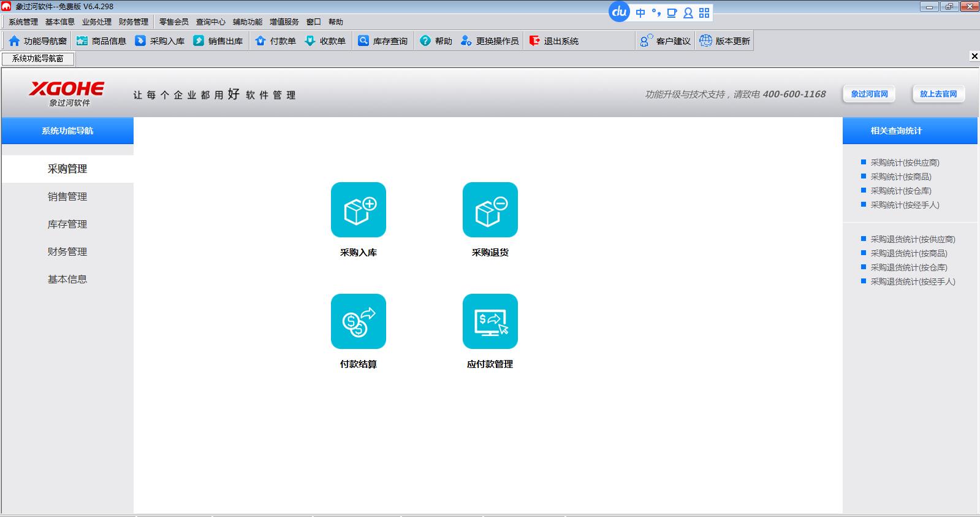Click the 放上去官网 button

(x=938, y=94)
